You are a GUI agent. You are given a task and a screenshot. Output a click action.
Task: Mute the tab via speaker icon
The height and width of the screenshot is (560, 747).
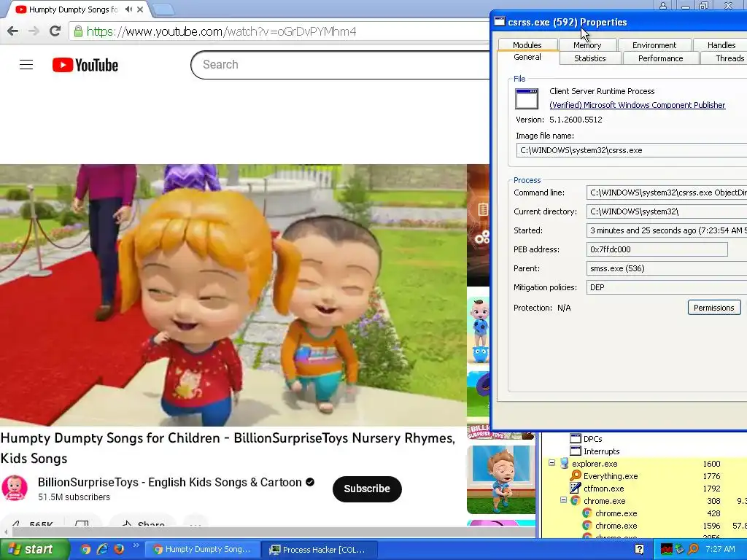pos(128,9)
